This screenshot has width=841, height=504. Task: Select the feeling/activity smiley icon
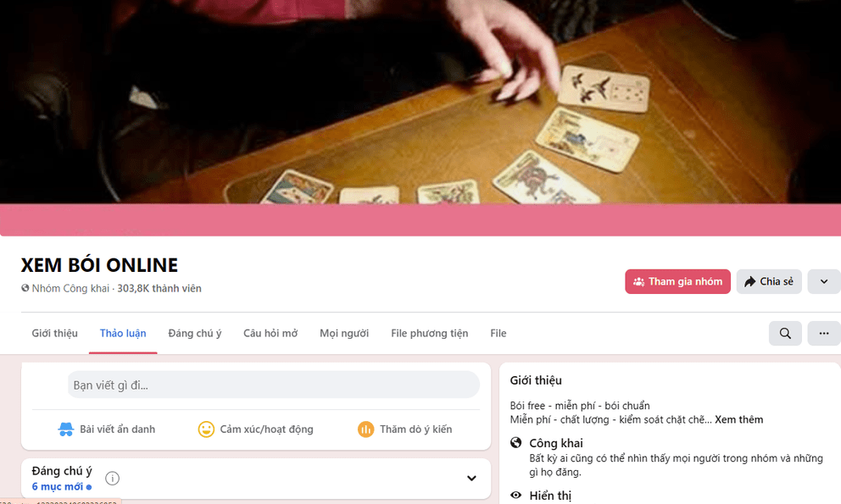[206, 429]
